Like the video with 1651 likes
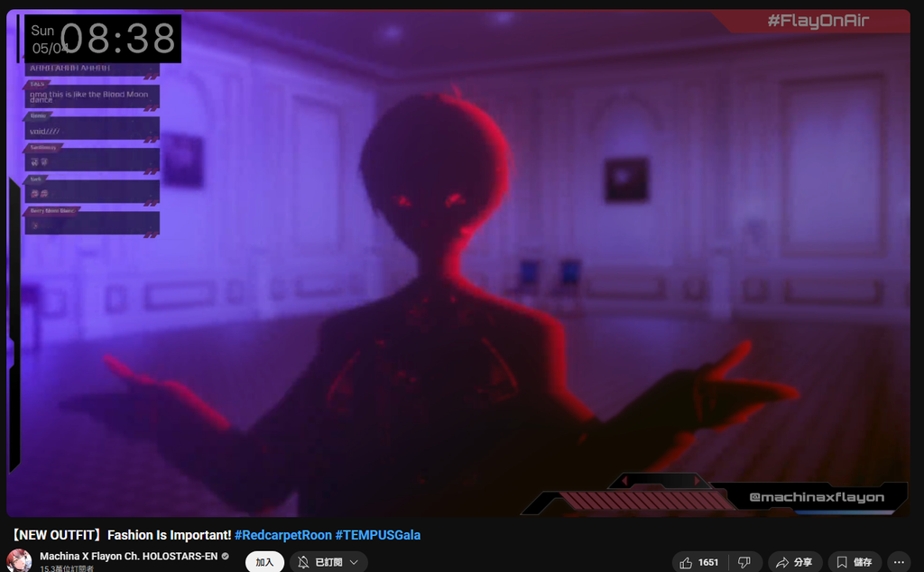Image resolution: width=924 pixels, height=572 pixels. 699,563
